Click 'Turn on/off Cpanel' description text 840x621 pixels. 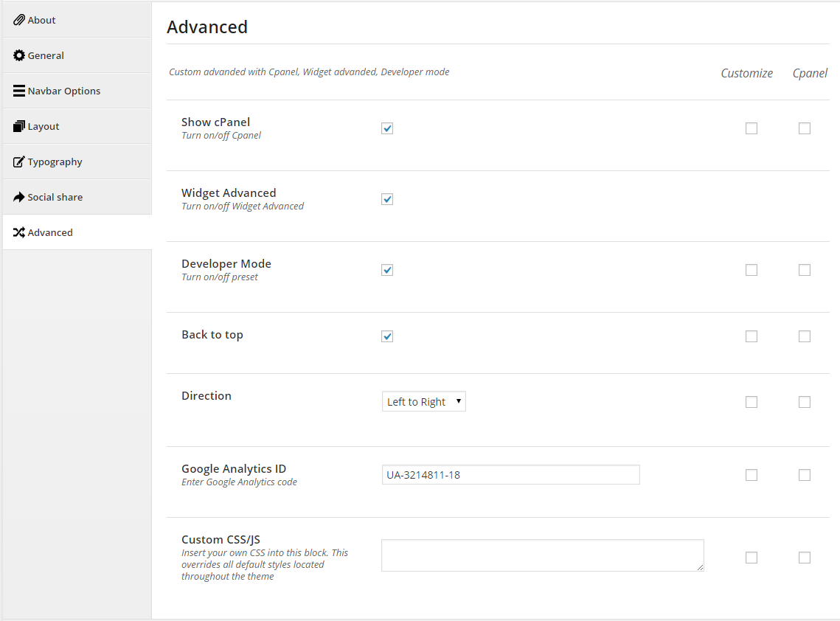click(x=221, y=136)
